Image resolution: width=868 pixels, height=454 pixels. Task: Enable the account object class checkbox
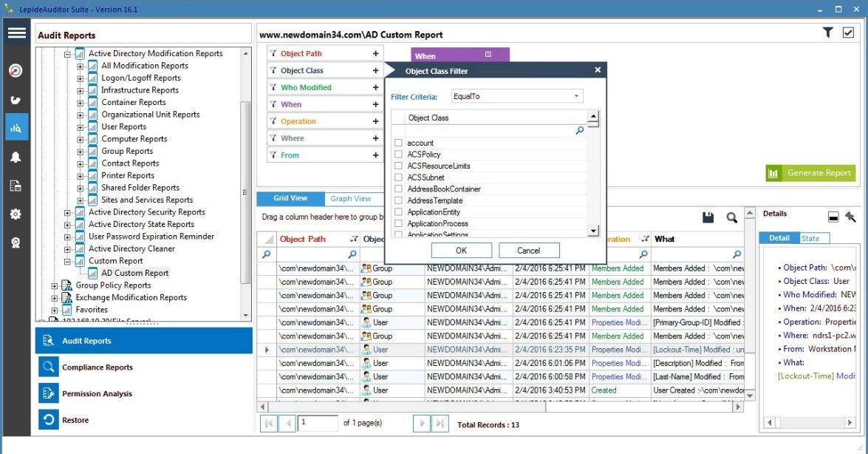coord(399,143)
